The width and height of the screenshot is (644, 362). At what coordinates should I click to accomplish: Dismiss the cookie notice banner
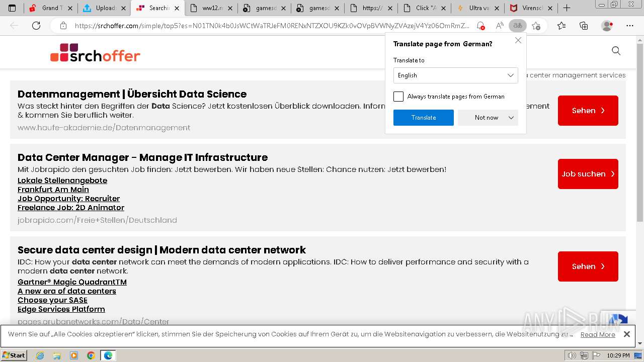[x=626, y=334]
